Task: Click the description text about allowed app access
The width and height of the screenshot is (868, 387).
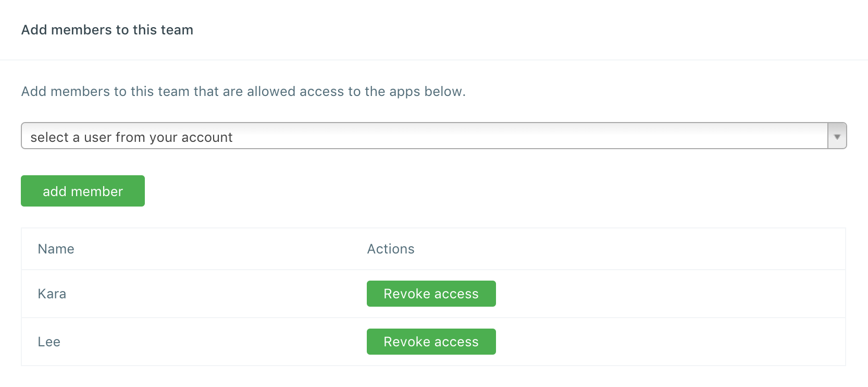Action: [x=243, y=91]
